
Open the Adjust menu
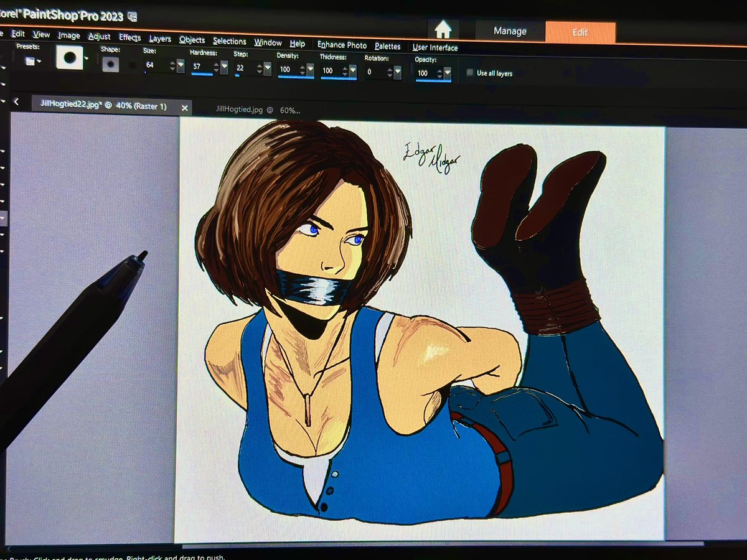[99, 37]
